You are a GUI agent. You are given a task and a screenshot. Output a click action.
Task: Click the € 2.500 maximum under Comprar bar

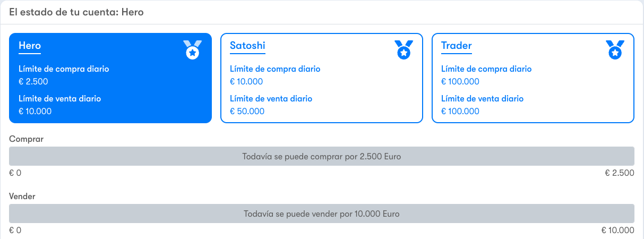click(x=620, y=173)
